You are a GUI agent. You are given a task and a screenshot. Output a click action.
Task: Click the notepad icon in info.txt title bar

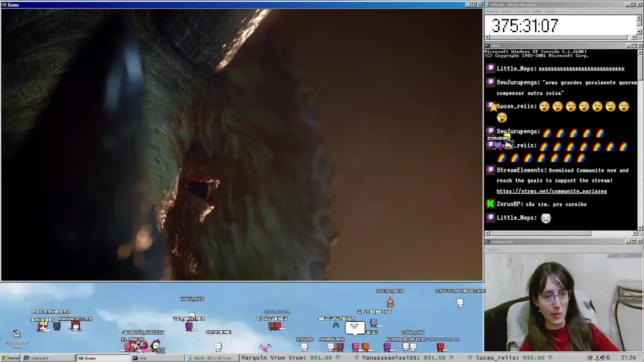tap(488, 5)
